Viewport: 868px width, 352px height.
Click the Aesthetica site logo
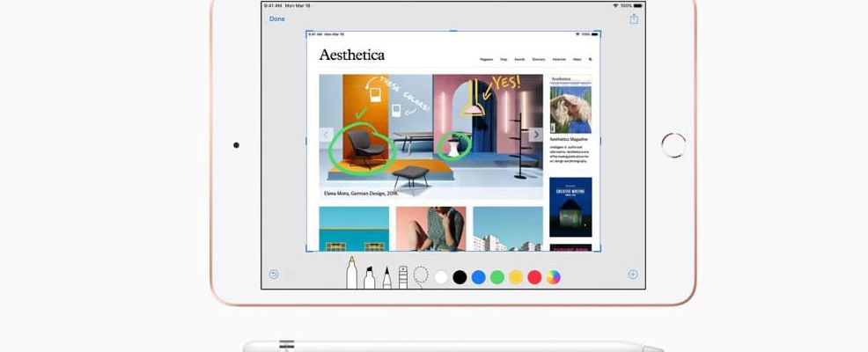351,55
